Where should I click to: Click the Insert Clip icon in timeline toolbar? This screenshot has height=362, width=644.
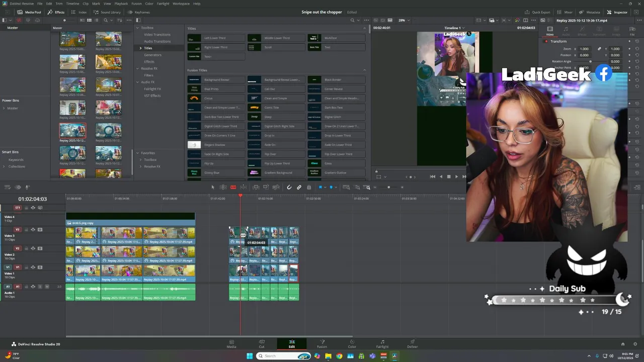click(256, 188)
